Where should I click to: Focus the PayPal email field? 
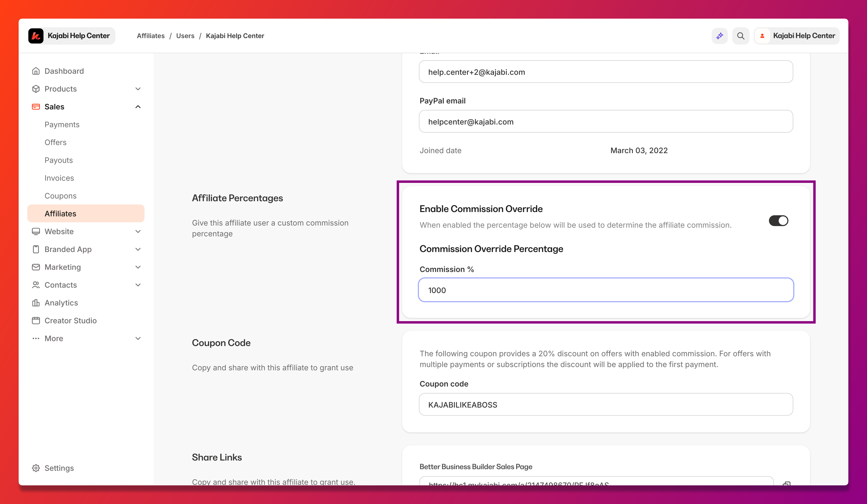[x=606, y=122]
